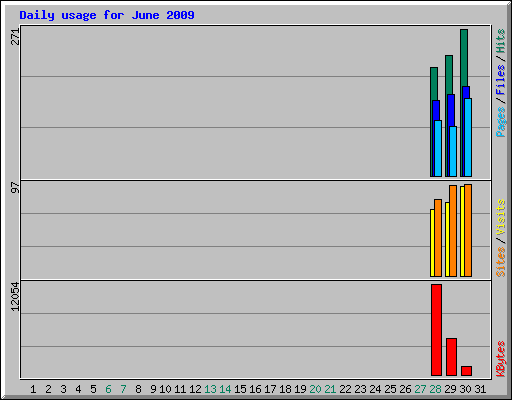Click day 25 on the x-axis
Viewport: 512px width, 400px height.
[390, 389]
